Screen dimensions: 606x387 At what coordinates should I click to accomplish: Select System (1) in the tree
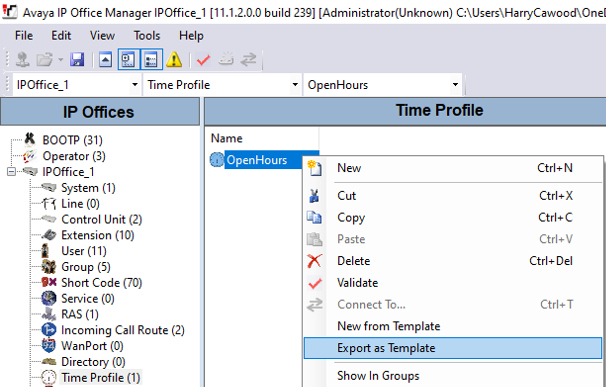[x=89, y=188]
